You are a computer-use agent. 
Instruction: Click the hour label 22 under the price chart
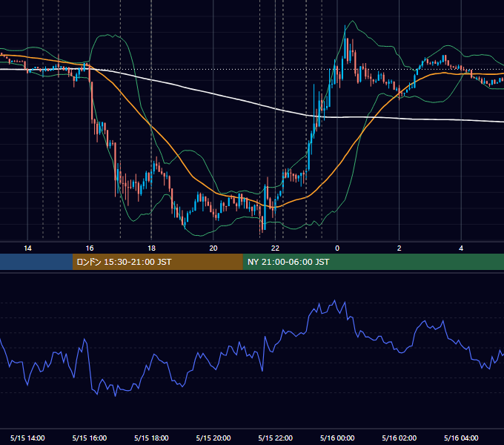point(275,248)
